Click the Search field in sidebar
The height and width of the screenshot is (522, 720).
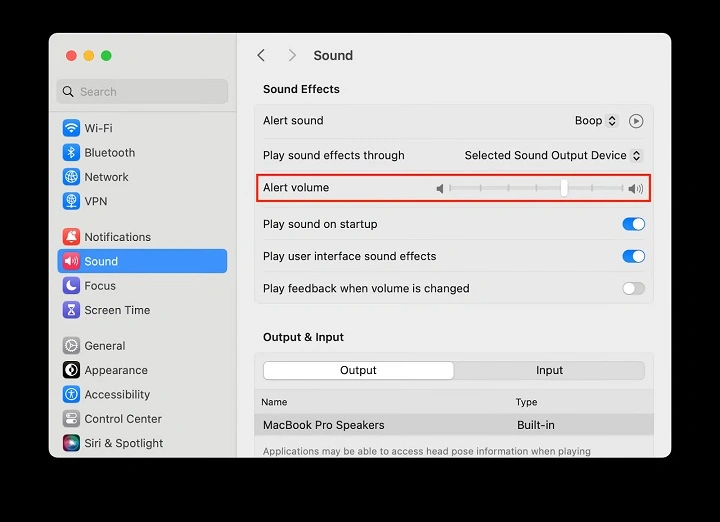pyautogui.click(x=142, y=92)
